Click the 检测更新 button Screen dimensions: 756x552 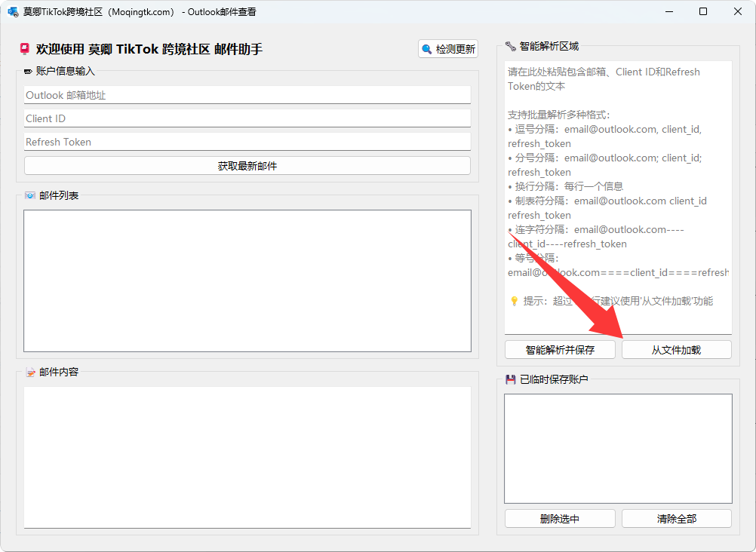click(x=447, y=48)
